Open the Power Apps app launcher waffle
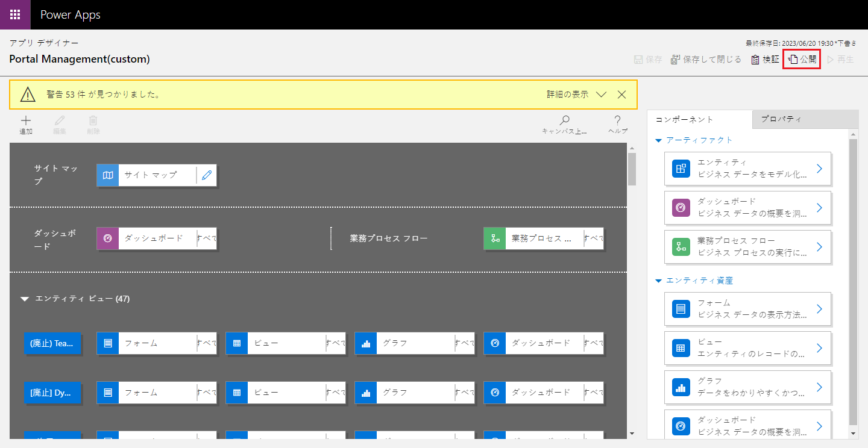Viewport: 868px width, 448px height. click(15, 14)
